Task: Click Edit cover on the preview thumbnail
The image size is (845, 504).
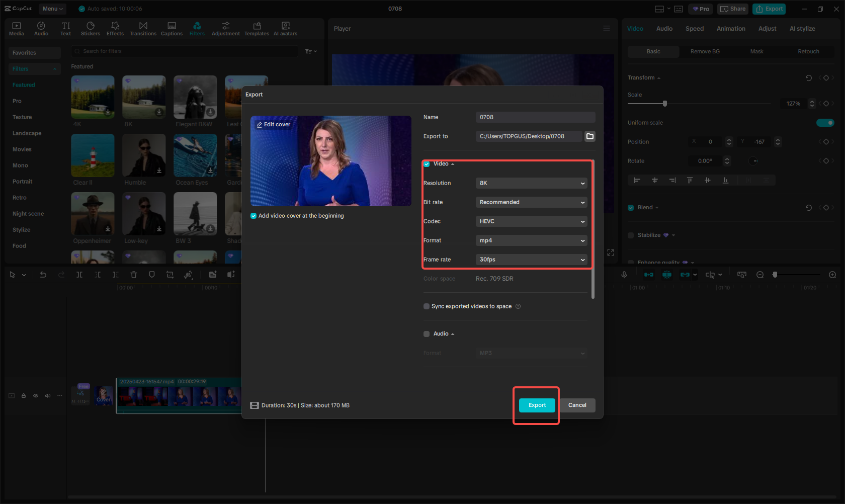Action: tap(274, 125)
